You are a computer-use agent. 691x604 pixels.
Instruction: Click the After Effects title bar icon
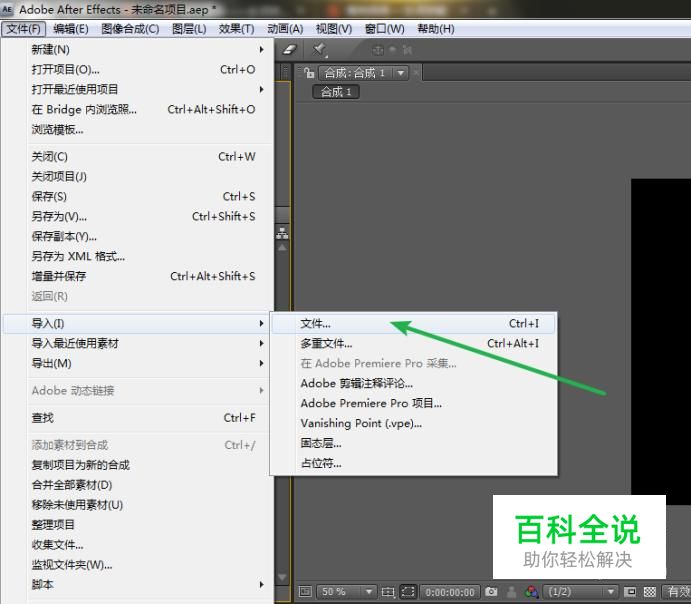tap(7, 9)
